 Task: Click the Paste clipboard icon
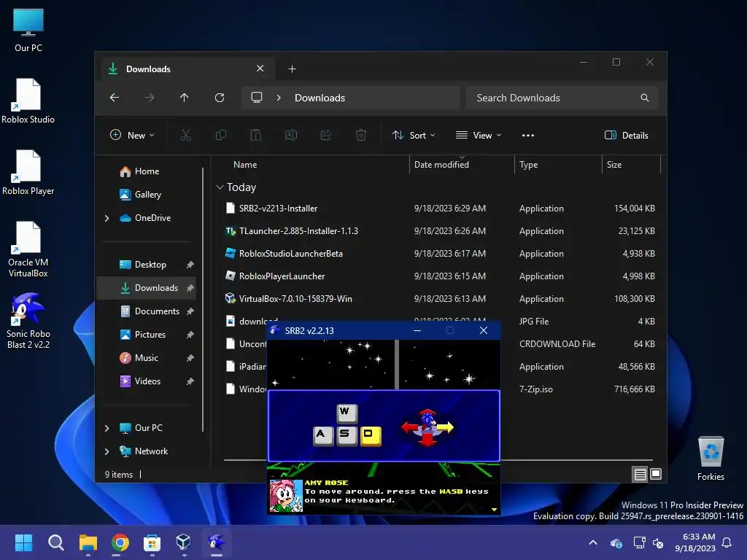(256, 135)
